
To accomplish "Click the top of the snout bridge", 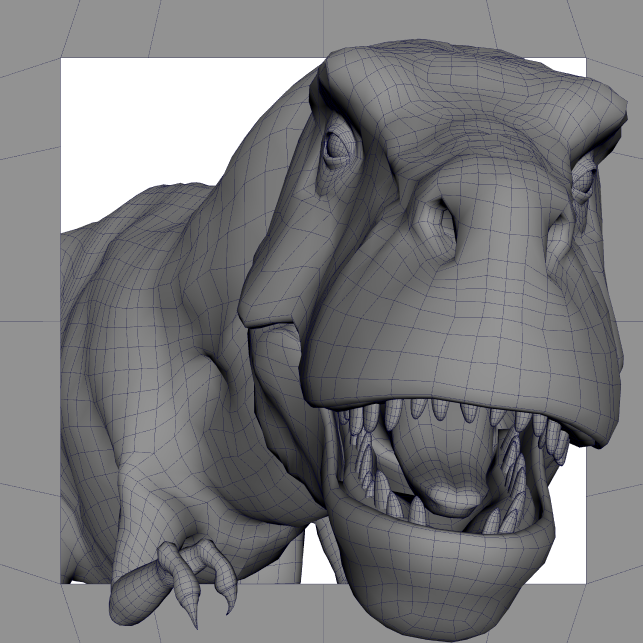I will [x=480, y=160].
